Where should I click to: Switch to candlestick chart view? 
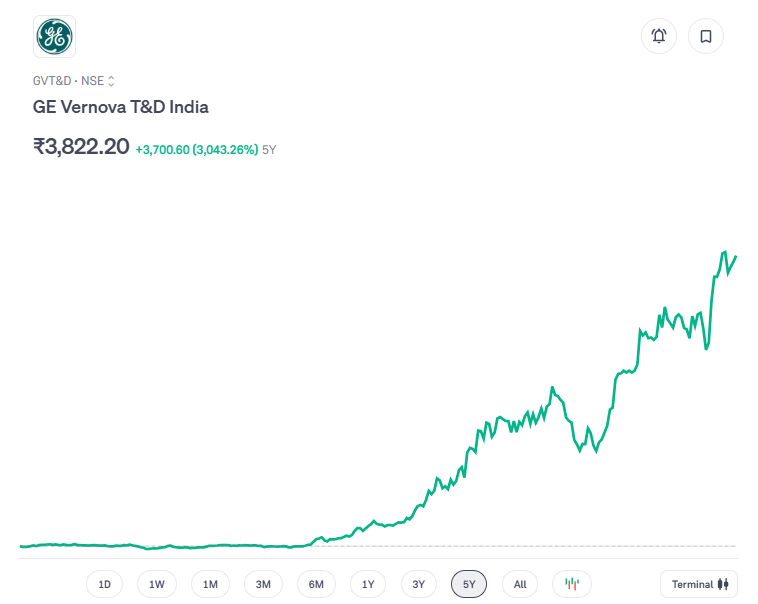point(572,584)
